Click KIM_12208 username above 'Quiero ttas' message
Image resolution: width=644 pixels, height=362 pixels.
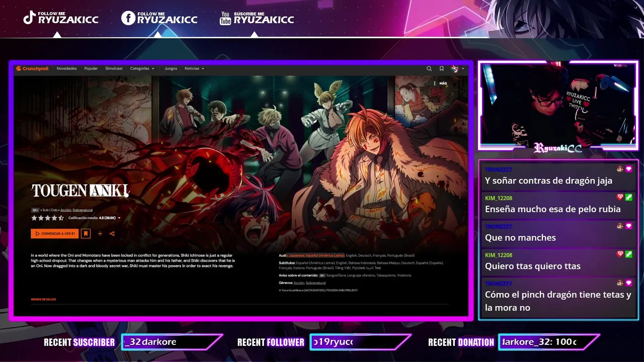click(499, 255)
